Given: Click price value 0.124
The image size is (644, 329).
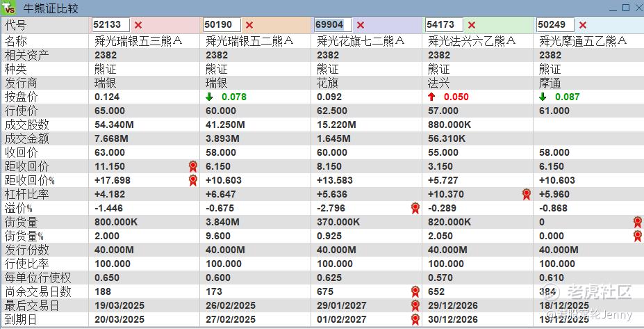Looking at the screenshot, I should 107,97.
